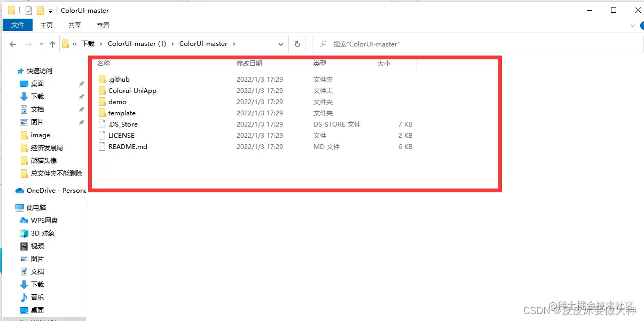Select pinned 图片 in Quick access
The image size is (644, 321).
click(37, 122)
